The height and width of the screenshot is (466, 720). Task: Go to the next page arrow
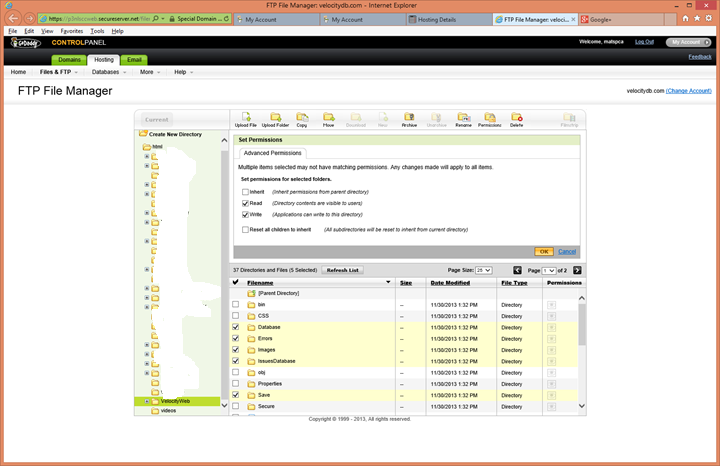(577, 270)
